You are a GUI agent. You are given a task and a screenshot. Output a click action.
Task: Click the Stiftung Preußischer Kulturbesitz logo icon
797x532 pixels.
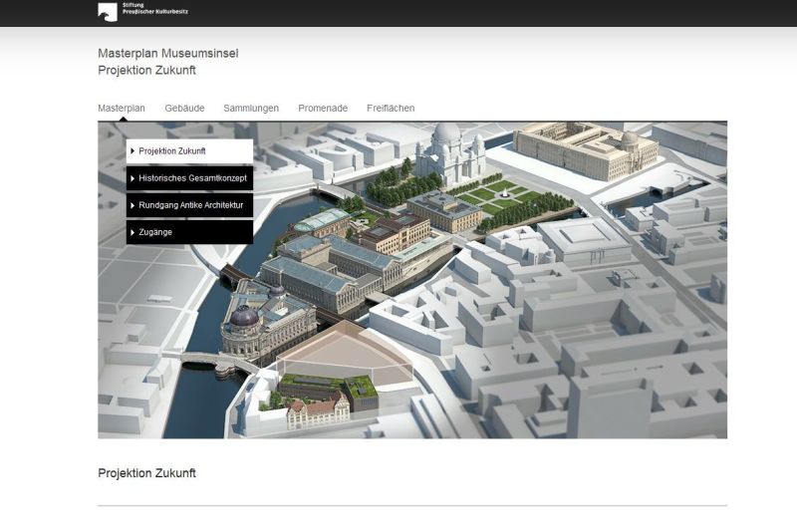(108, 12)
